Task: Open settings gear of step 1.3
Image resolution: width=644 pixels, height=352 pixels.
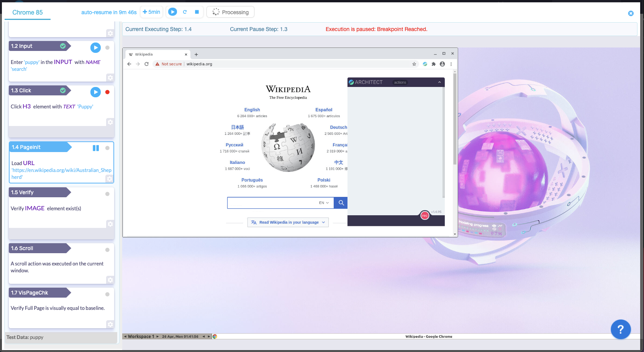Action: [110, 122]
